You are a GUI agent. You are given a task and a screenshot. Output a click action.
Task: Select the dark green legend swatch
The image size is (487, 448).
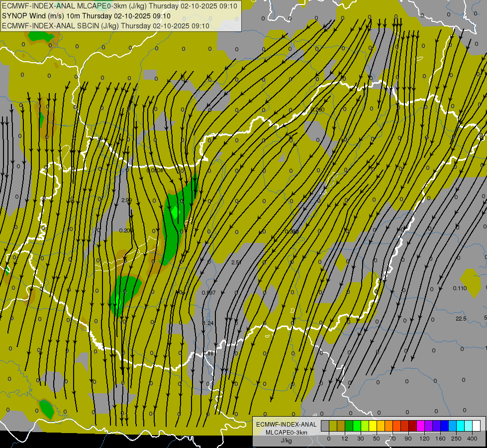click(349, 426)
